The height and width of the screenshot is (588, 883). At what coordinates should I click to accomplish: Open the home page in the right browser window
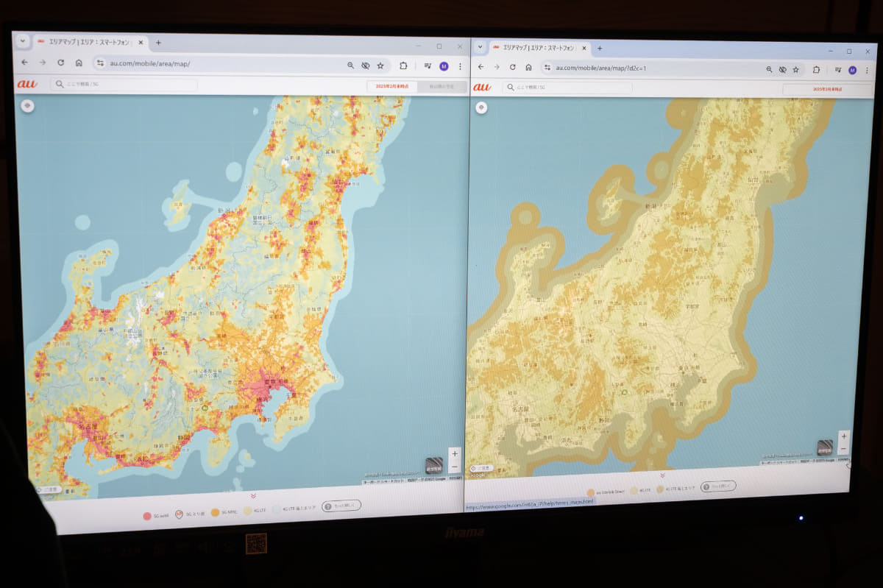point(529,67)
